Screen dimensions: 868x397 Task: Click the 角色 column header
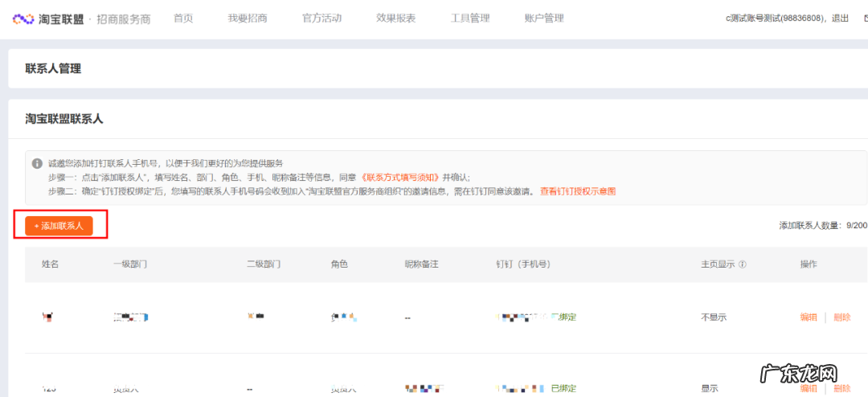pyautogui.click(x=339, y=264)
